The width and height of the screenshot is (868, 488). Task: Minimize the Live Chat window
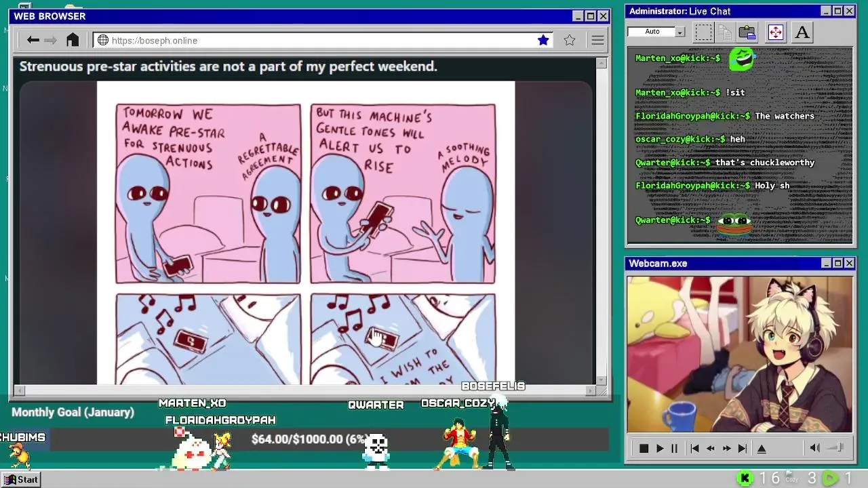pyautogui.click(x=825, y=11)
